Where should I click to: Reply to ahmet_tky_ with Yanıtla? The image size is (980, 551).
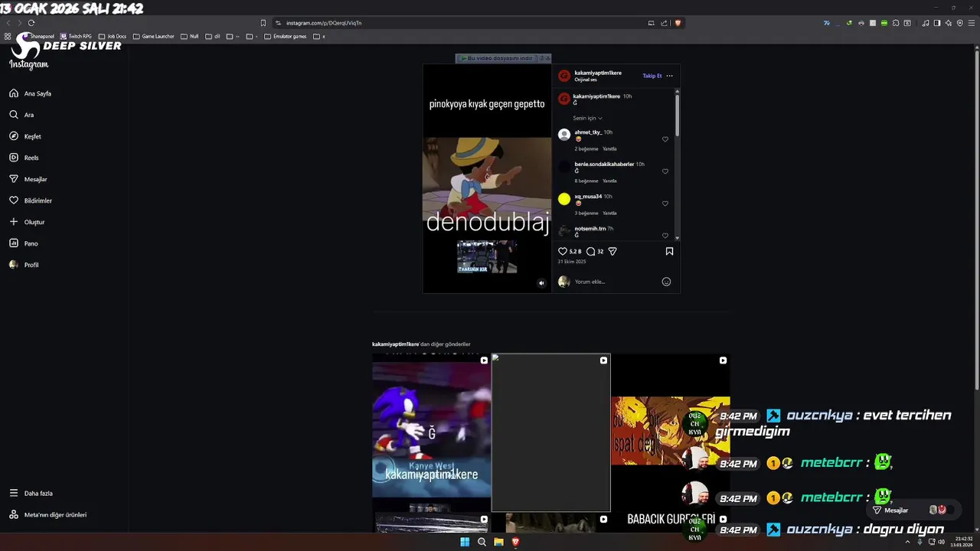609,148
